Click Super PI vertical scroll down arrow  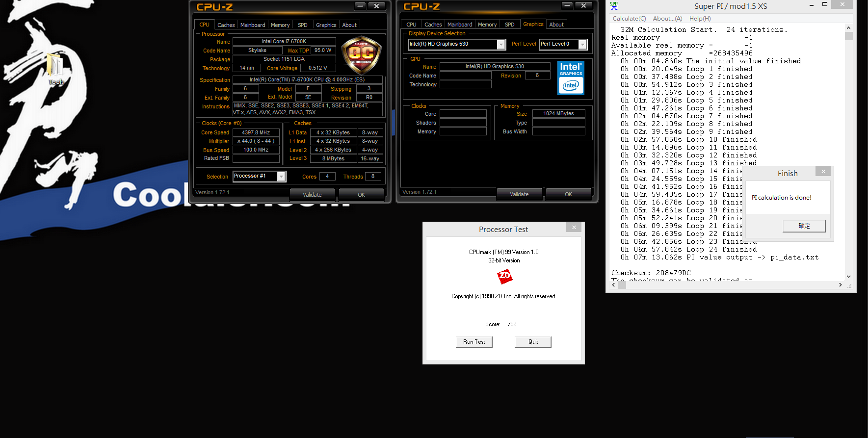pyautogui.click(x=849, y=277)
